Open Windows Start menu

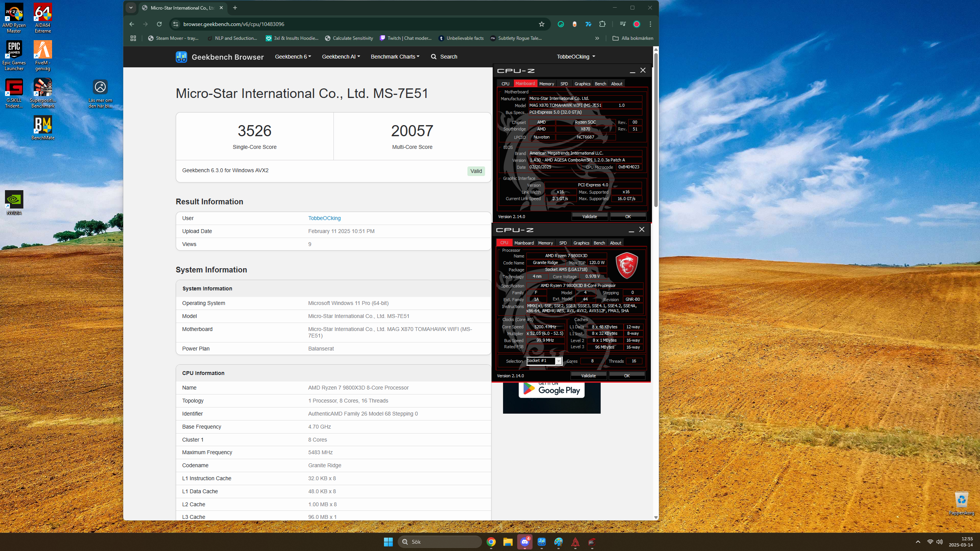click(x=388, y=542)
